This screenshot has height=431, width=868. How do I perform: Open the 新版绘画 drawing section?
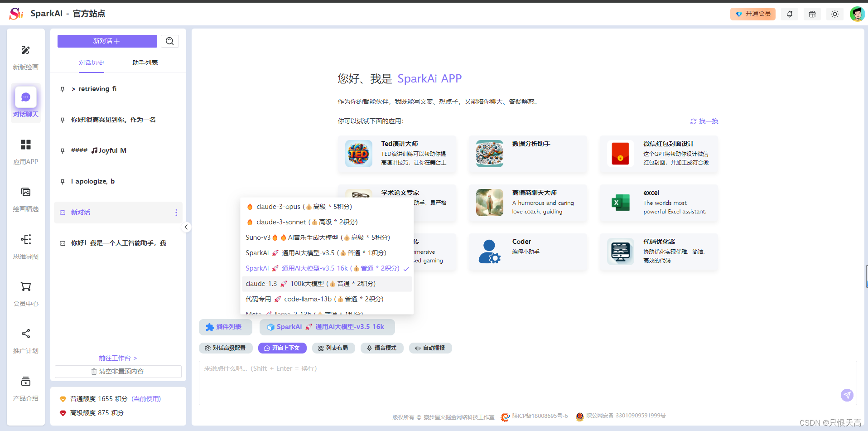click(x=26, y=58)
